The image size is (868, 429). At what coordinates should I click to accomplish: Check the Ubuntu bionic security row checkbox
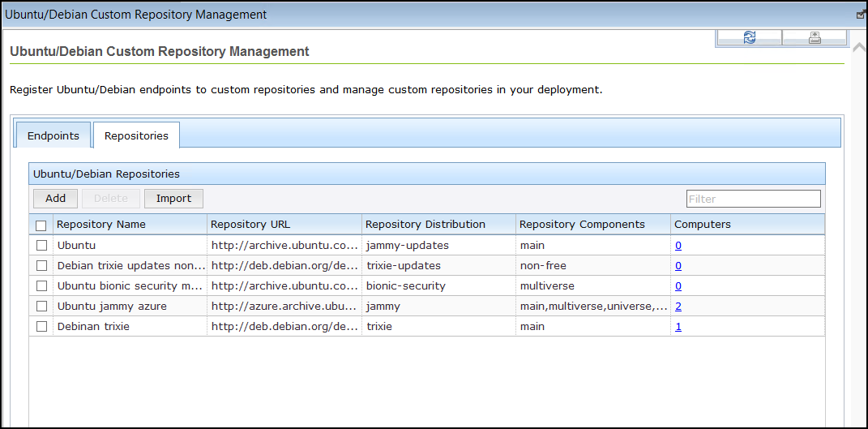point(41,286)
